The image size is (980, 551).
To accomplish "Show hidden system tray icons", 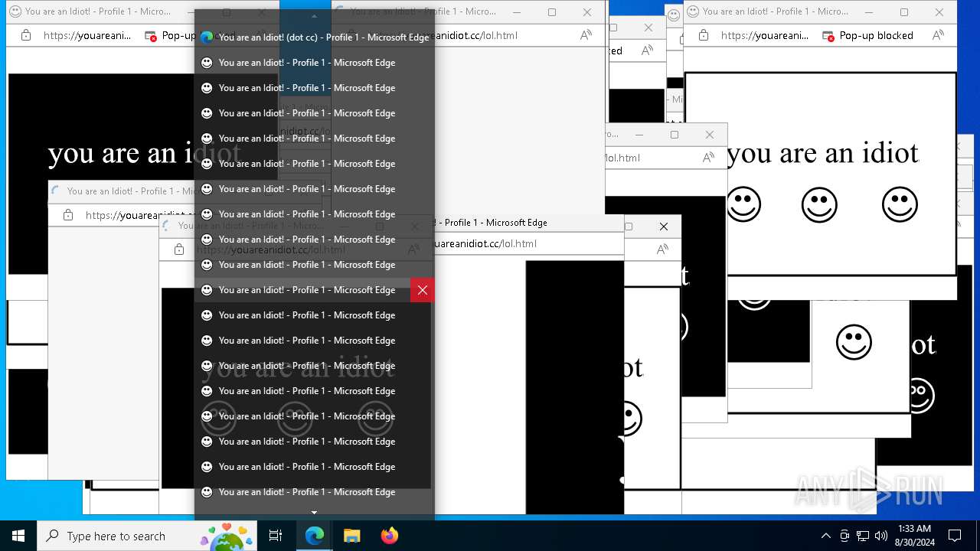I will pos(825,536).
